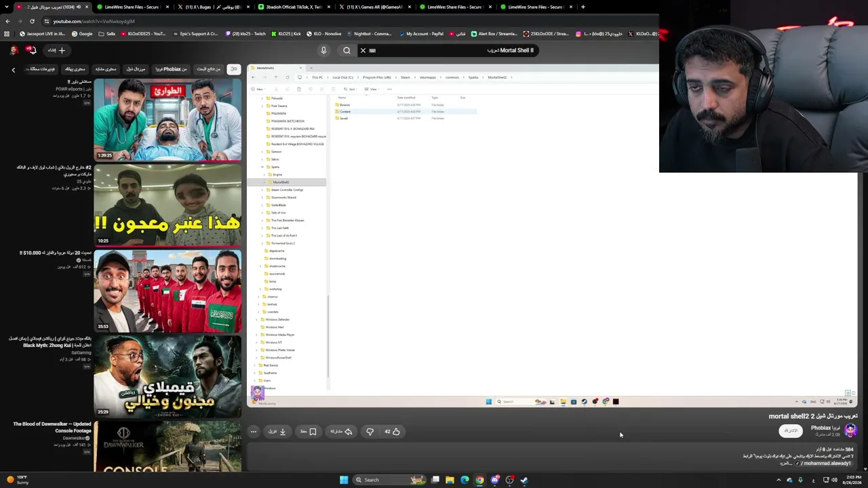Open the 'My Account - PayPal' bookmark
The image size is (868, 488).
(421, 34)
